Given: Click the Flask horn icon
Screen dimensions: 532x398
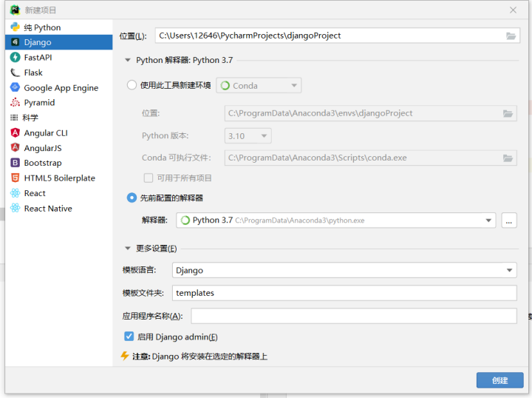Looking at the screenshot, I should point(15,72).
